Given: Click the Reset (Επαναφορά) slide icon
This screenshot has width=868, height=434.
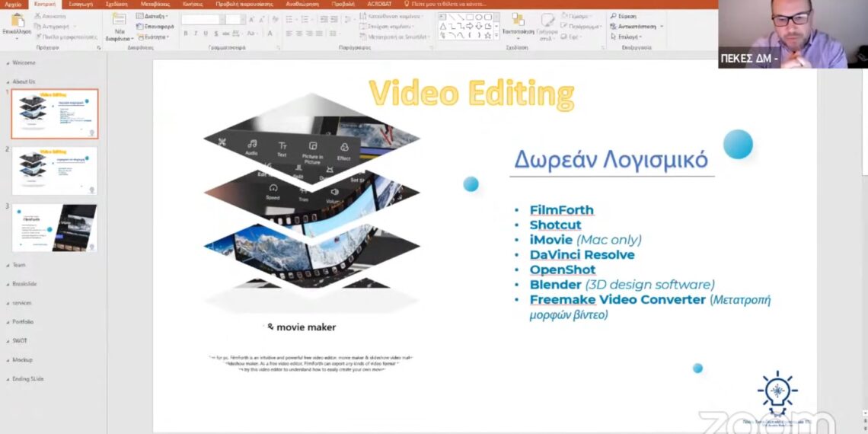Looking at the screenshot, I should pos(155,27).
